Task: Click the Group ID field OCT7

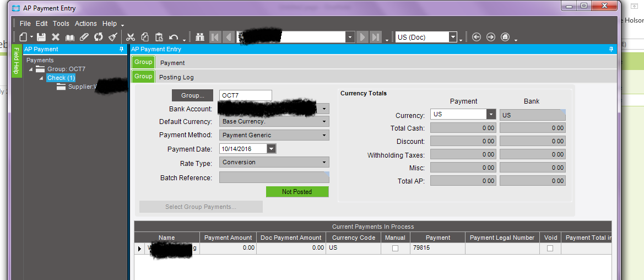Action: (246, 95)
